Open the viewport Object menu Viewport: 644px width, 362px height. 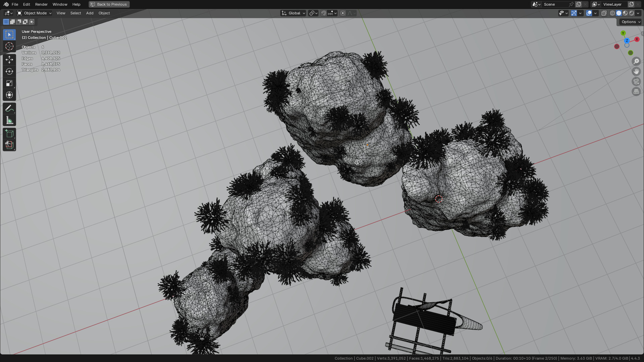(104, 13)
